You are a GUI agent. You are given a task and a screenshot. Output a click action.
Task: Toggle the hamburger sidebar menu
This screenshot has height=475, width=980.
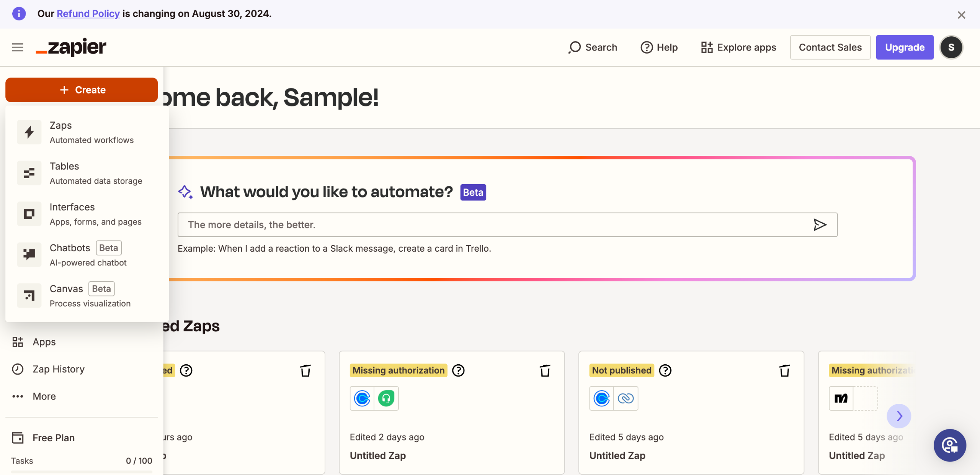[18, 47]
